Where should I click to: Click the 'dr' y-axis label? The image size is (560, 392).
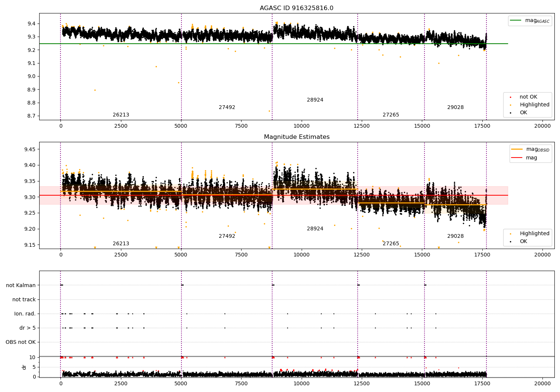[24, 367]
